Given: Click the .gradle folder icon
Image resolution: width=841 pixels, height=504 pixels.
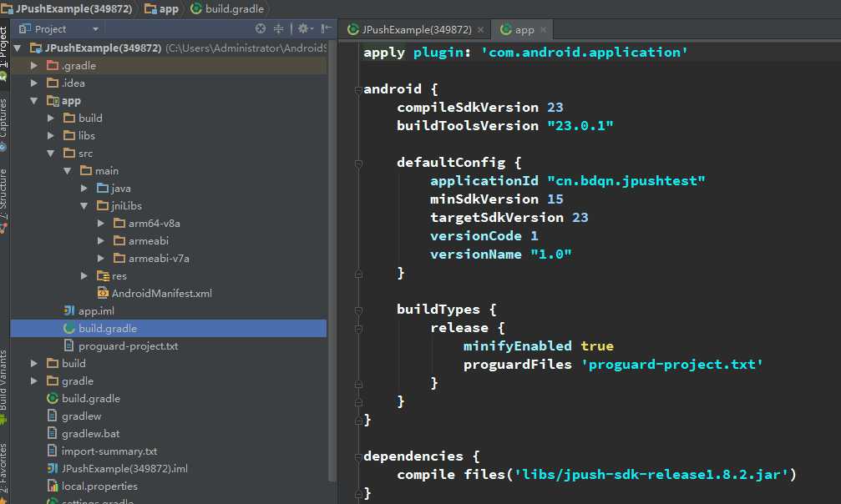Looking at the screenshot, I should 53,65.
